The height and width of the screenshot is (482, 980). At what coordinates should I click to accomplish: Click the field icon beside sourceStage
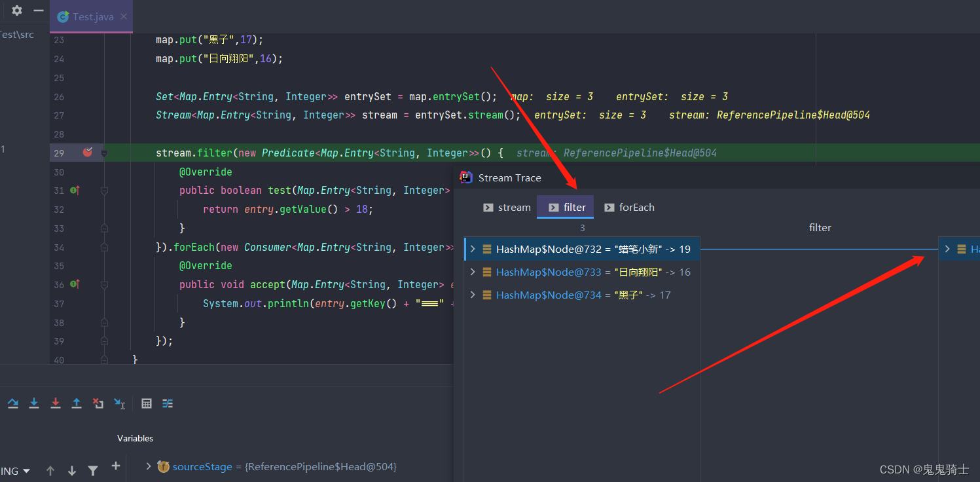pos(163,466)
